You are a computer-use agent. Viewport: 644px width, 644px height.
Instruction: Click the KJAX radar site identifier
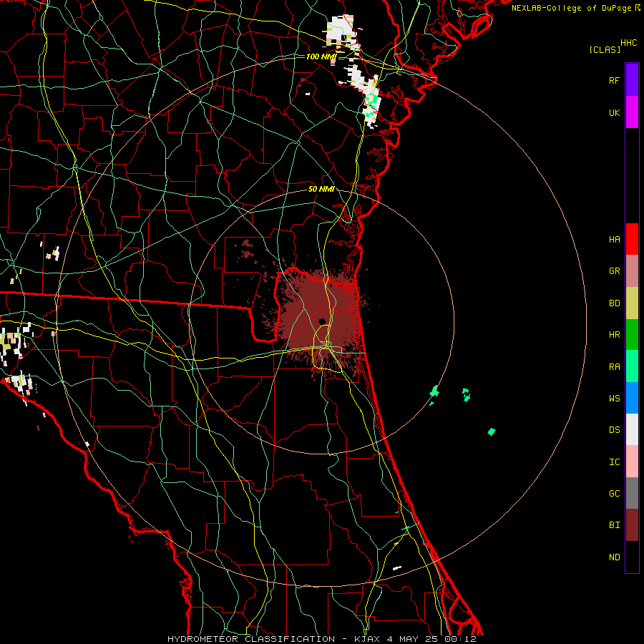pos(367,639)
